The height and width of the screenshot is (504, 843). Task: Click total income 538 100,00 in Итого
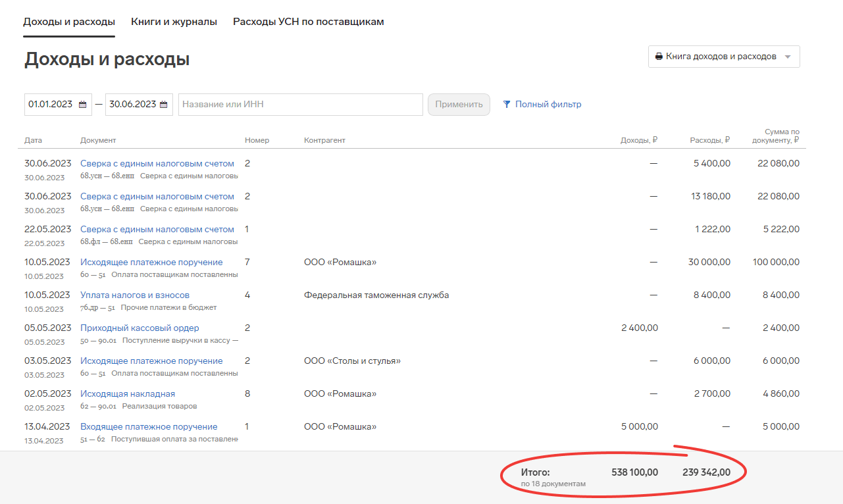point(635,472)
